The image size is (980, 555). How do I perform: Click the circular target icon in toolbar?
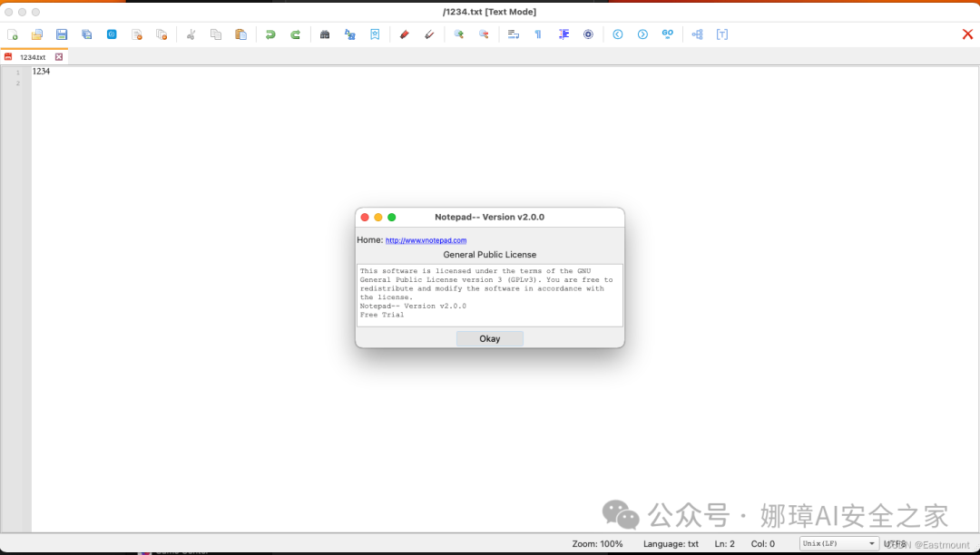(x=588, y=34)
